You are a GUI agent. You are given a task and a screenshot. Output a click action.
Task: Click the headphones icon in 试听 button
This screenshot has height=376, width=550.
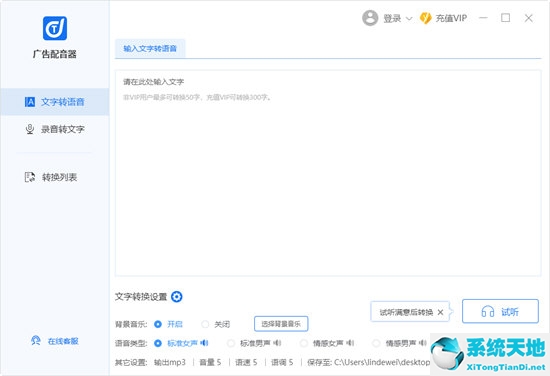coord(488,311)
